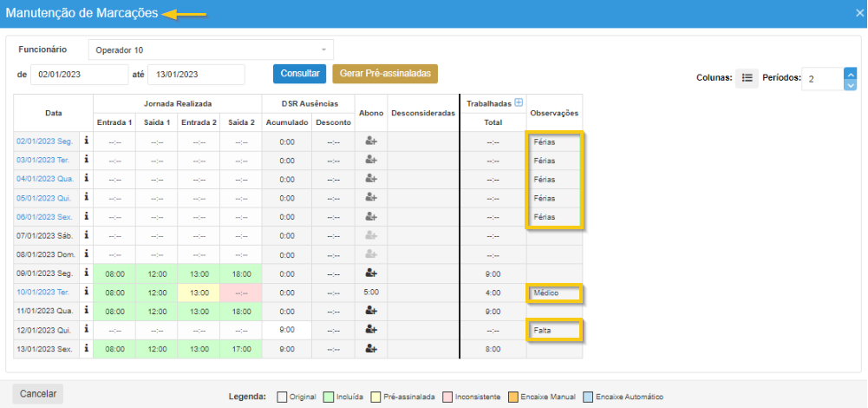Viewport: 868px width, 408px height.
Task: Click the start date field 02/01/2023
Action: pyautogui.click(x=79, y=75)
